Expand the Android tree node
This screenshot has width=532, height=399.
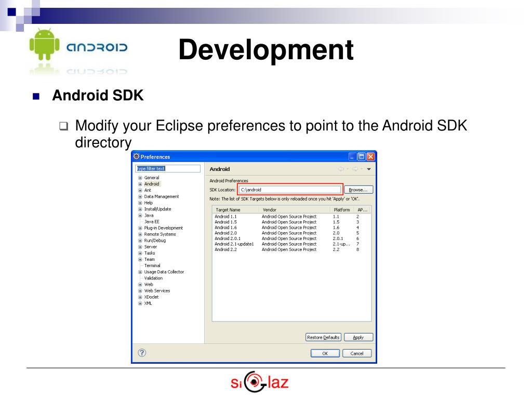tap(140, 184)
